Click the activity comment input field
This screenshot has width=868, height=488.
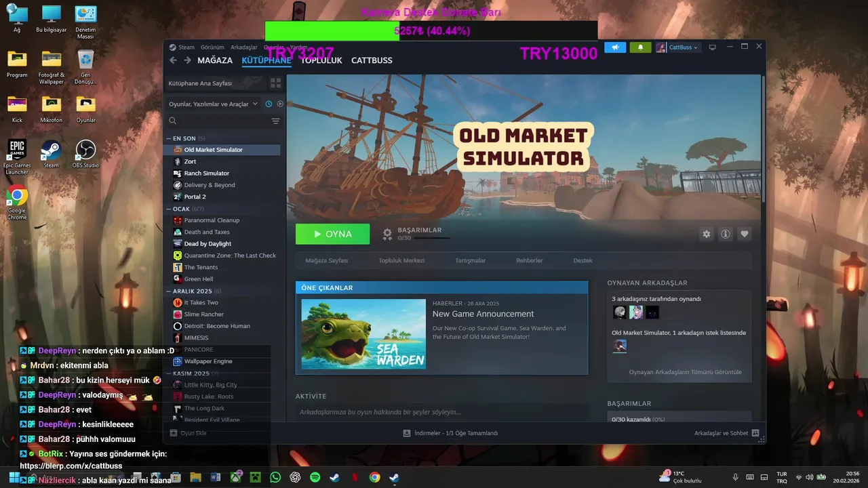(441, 411)
